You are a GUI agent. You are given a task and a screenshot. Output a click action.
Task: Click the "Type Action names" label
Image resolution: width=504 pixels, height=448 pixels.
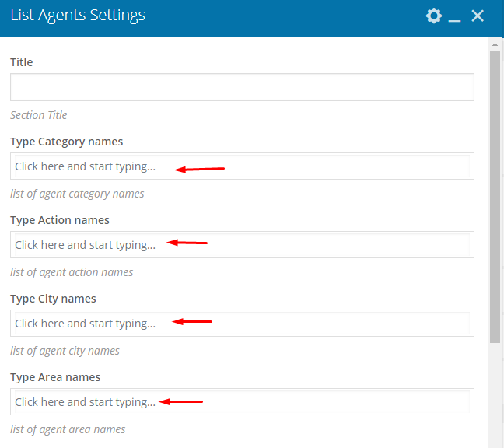(60, 220)
